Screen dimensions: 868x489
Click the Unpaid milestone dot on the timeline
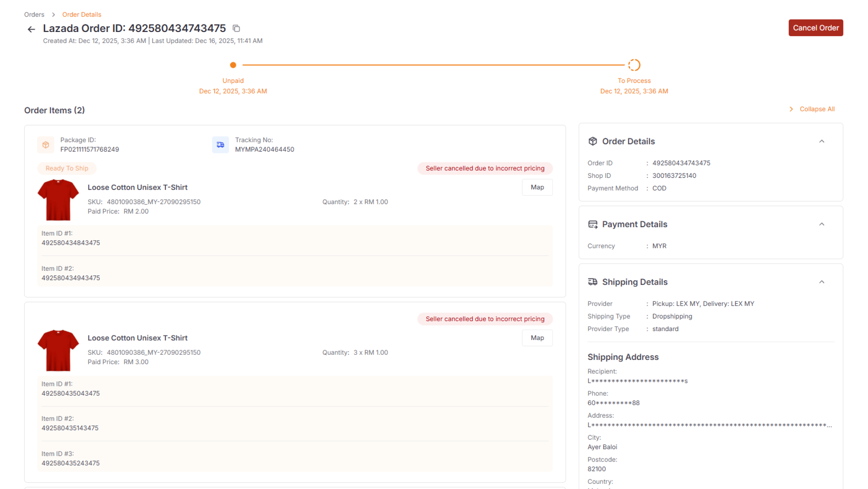[x=233, y=65]
